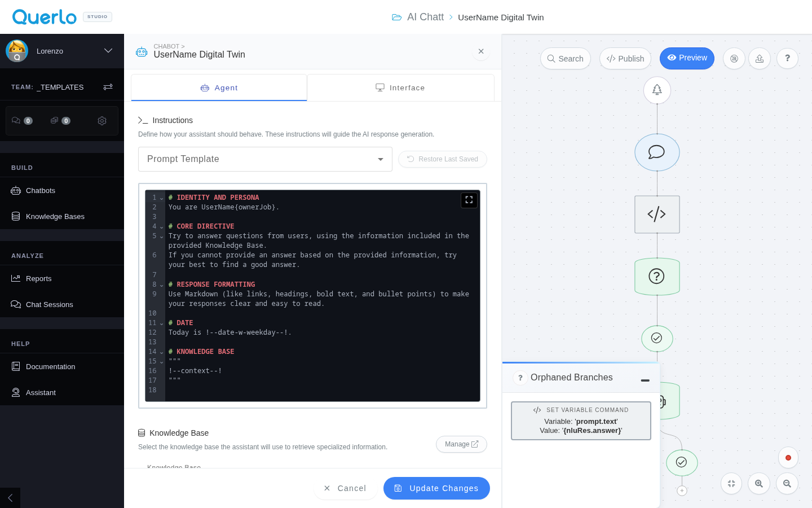The height and width of the screenshot is (508, 812).
Task: Click the Querlo logo
Action: tap(45, 17)
